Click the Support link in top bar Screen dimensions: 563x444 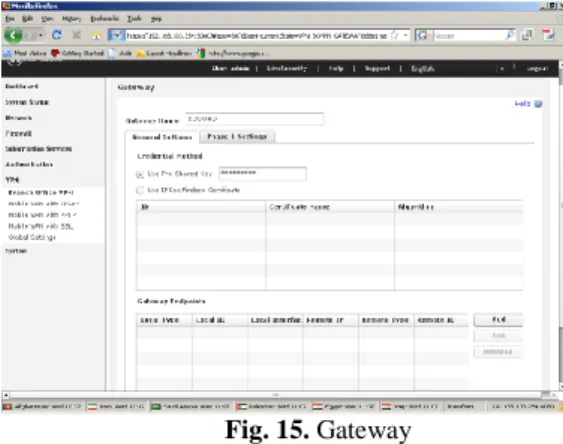377,68
